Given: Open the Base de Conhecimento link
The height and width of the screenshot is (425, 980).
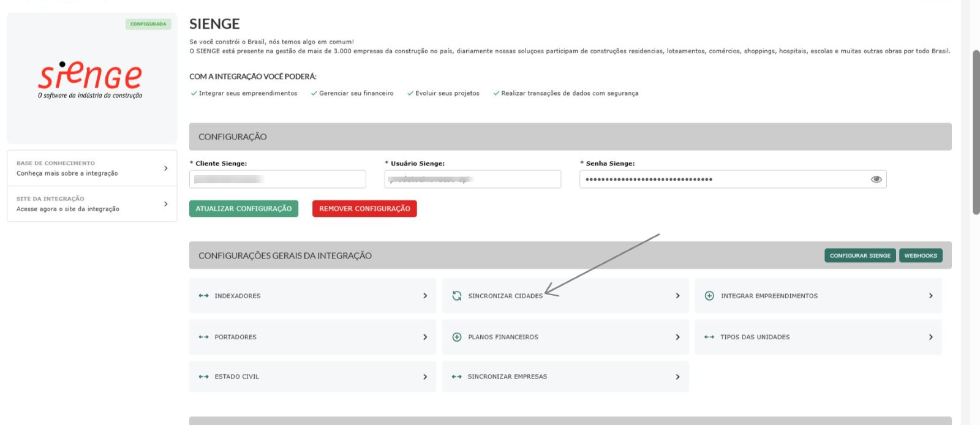Looking at the screenshot, I should (92, 168).
